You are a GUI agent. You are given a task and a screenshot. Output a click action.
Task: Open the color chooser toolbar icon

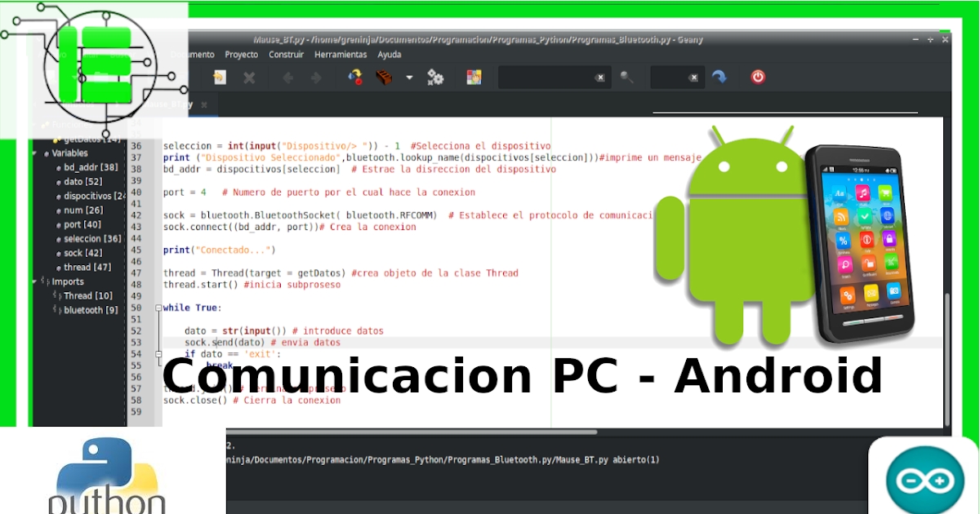(474, 78)
